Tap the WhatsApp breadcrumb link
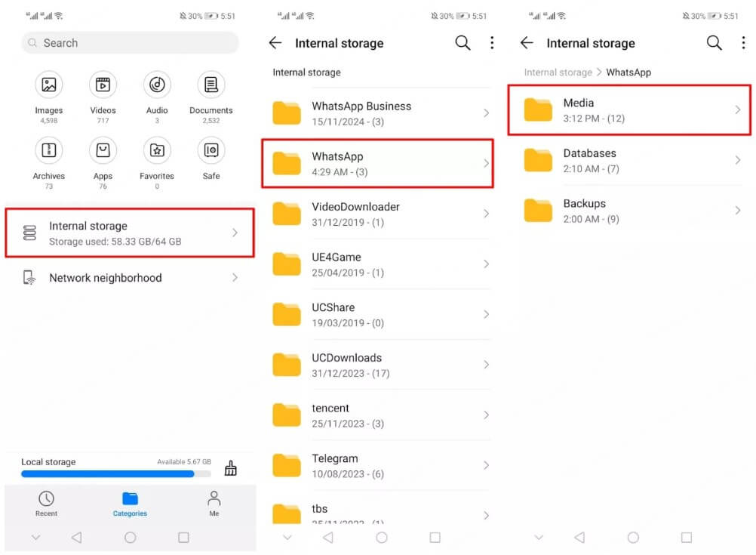 pos(629,72)
